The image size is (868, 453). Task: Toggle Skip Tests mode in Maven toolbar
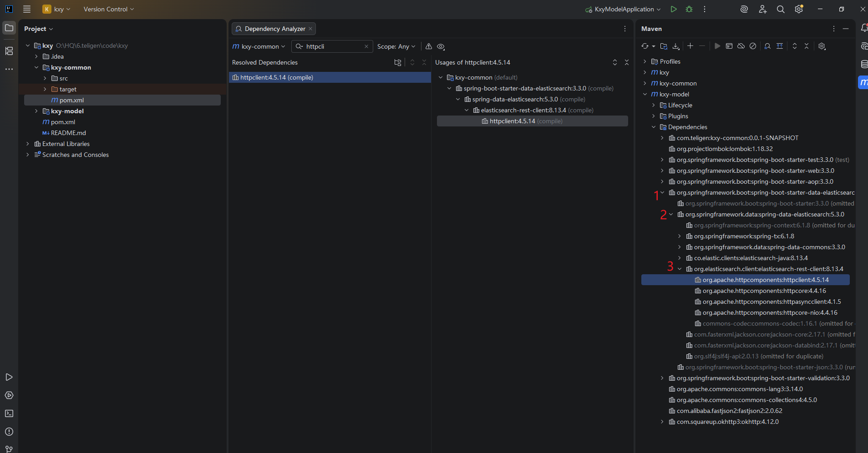[x=753, y=46]
